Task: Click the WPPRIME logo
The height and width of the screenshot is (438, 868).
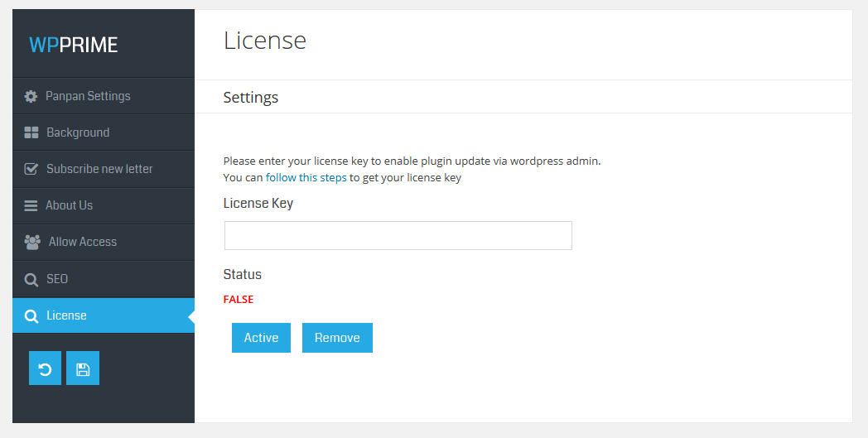Action: click(74, 45)
